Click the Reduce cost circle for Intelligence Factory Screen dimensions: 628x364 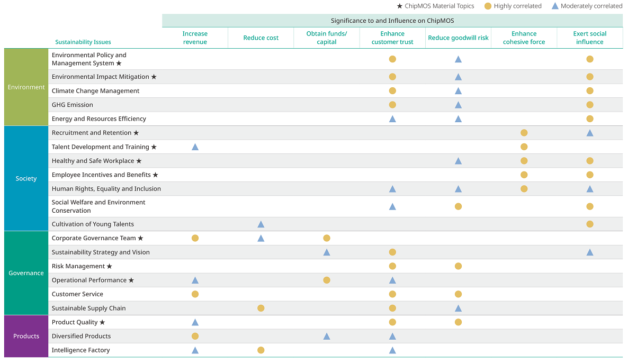pyautogui.click(x=261, y=350)
